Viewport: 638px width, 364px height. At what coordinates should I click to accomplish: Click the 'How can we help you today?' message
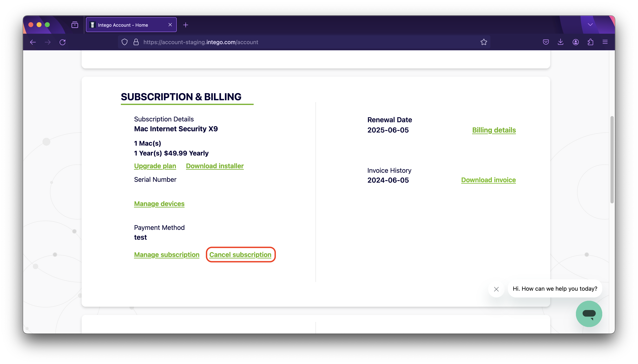pyautogui.click(x=555, y=289)
